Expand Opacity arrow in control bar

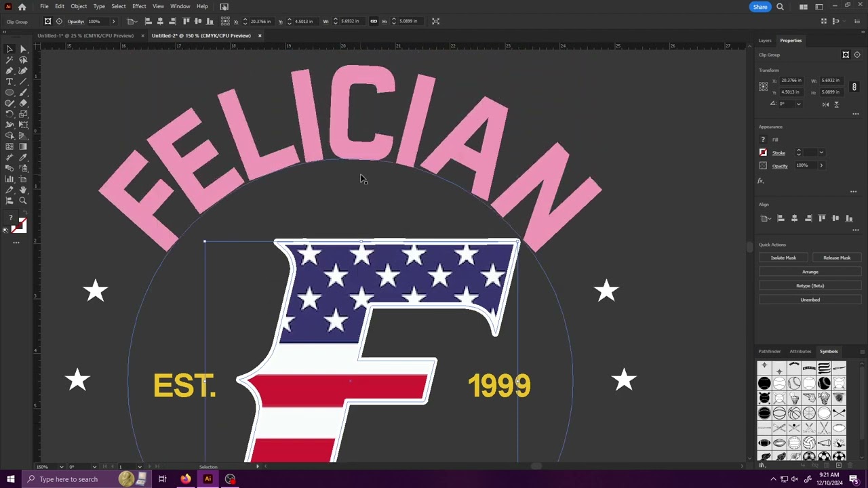(113, 22)
